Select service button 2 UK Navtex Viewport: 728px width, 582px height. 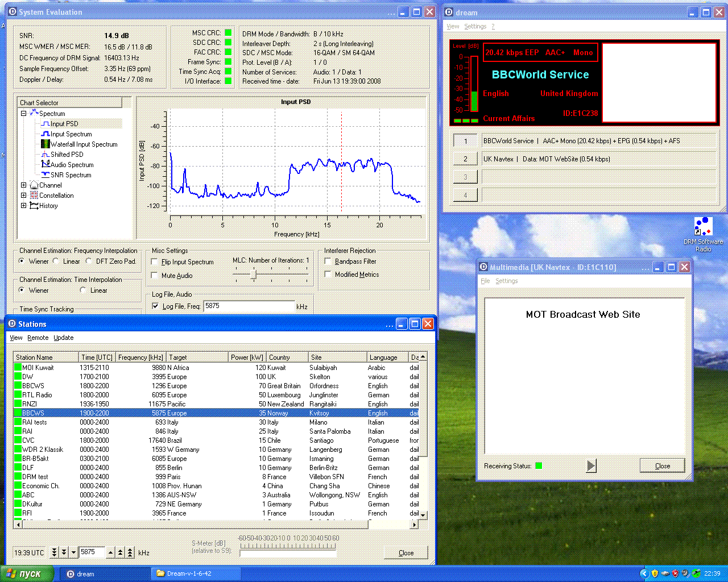pos(465,159)
